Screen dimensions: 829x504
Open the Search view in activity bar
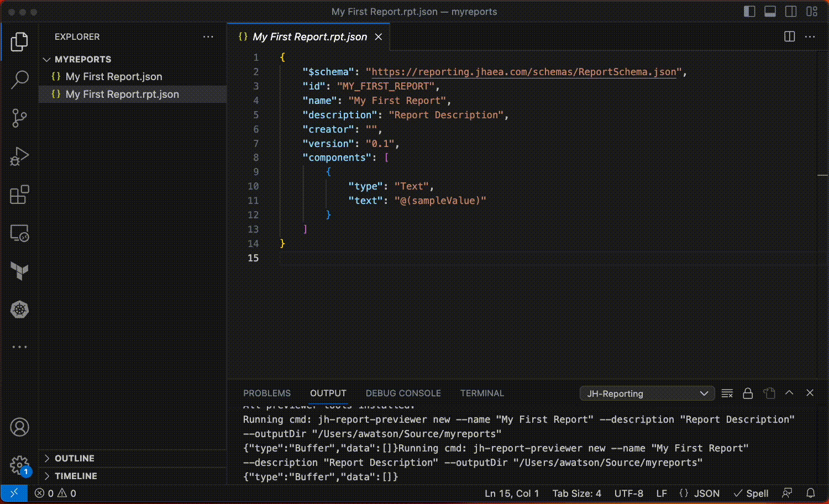(19, 80)
